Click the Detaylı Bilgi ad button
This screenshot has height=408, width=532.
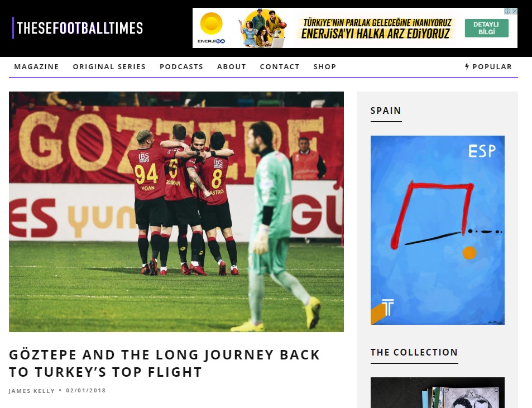pos(487,28)
